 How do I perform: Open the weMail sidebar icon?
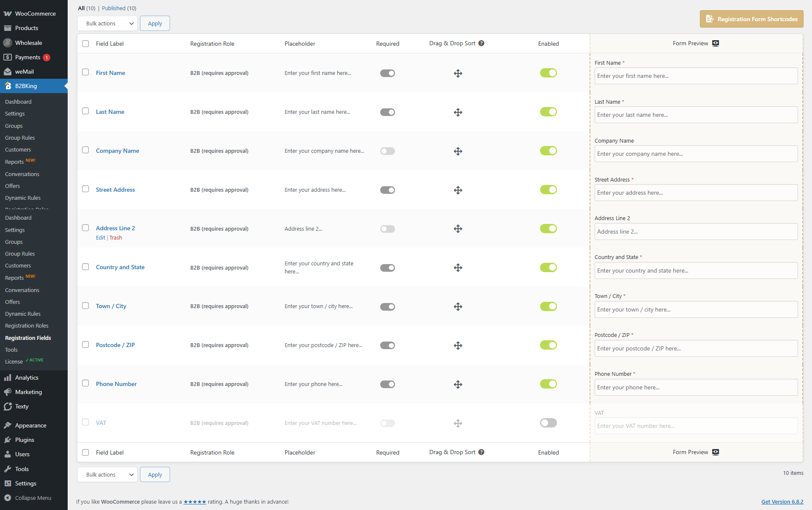coord(8,72)
